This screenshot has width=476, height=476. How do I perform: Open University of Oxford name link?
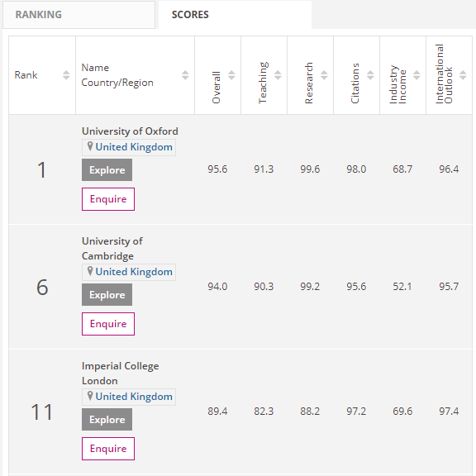(130, 131)
